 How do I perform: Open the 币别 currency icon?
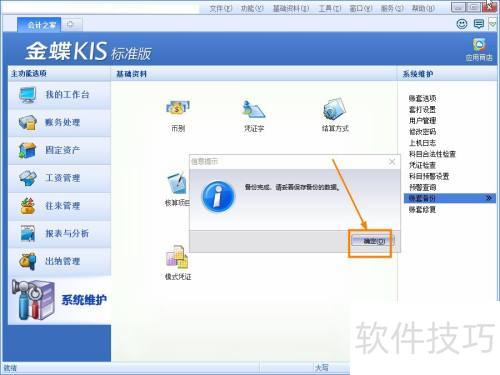pyautogui.click(x=178, y=116)
